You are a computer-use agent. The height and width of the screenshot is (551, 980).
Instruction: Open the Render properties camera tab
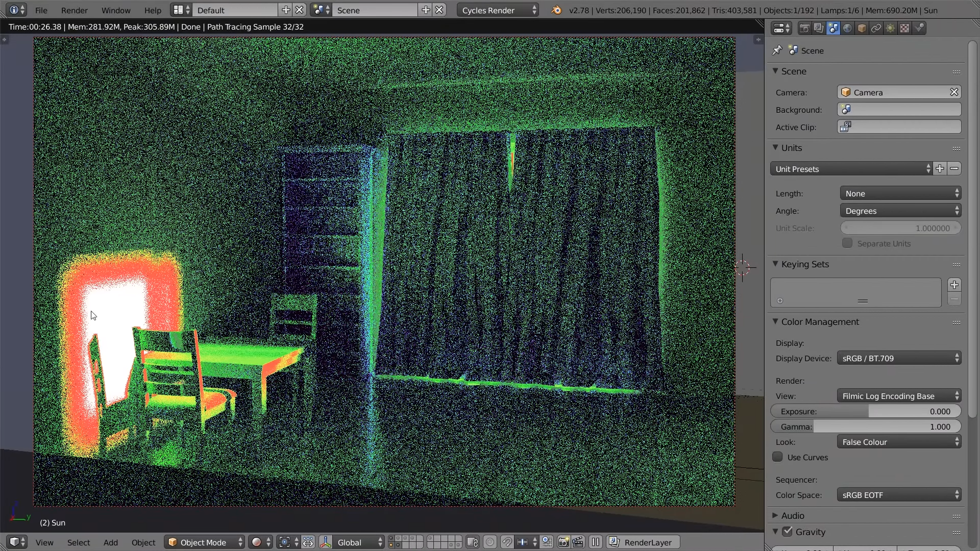804,29
